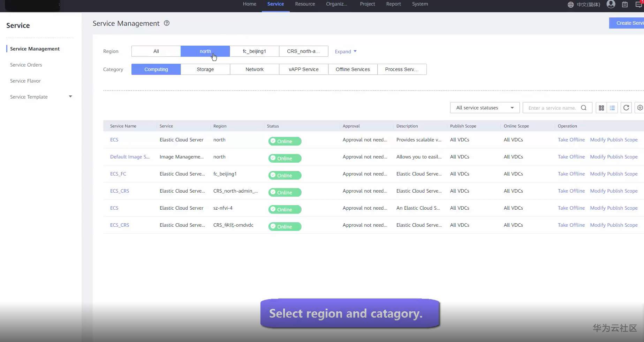Click the 'Image Manageme...' service cell
This screenshot has height=342, width=644.
[x=182, y=157]
